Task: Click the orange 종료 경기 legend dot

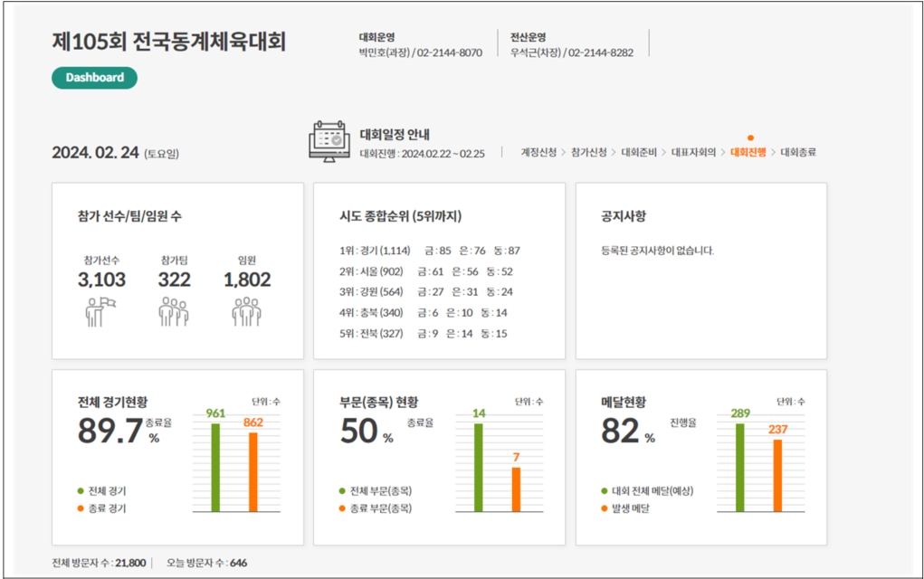Action: click(80, 508)
